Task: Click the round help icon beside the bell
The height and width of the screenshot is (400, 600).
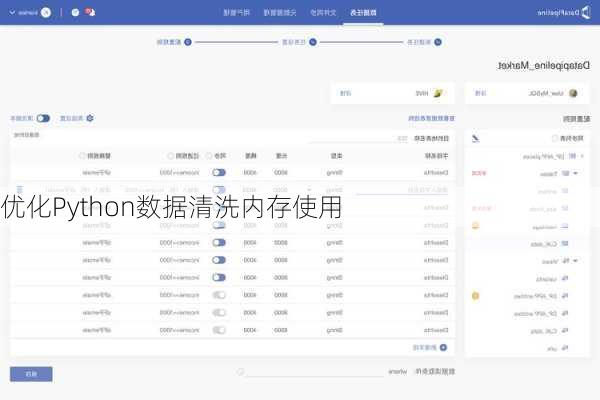Action: (x=75, y=13)
